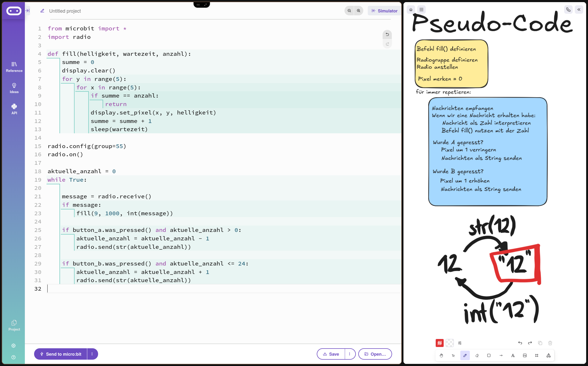The height and width of the screenshot is (366, 588).
Task: Choose the rectangle shape tool
Action: click(x=489, y=355)
